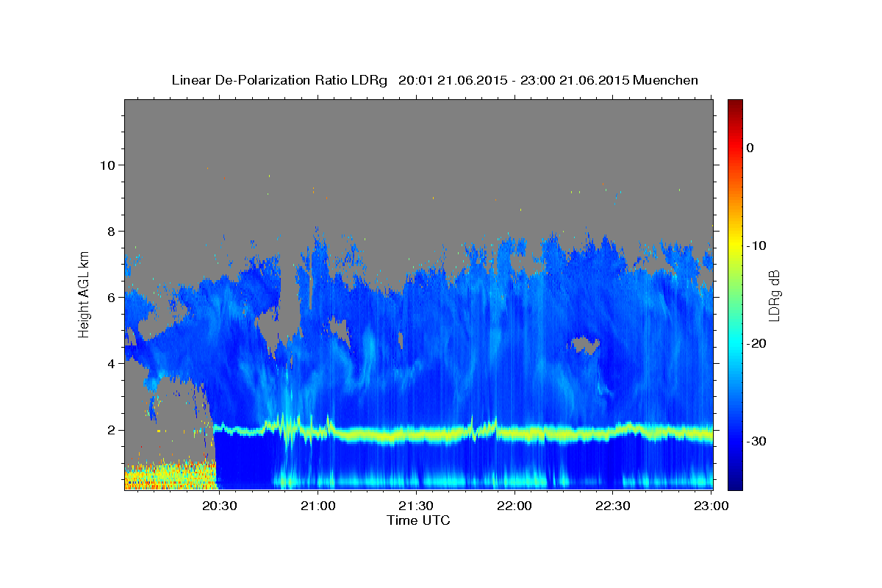Click the colorbar value -20
The image size is (882, 588).
pyautogui.click(x=756, y=343)
